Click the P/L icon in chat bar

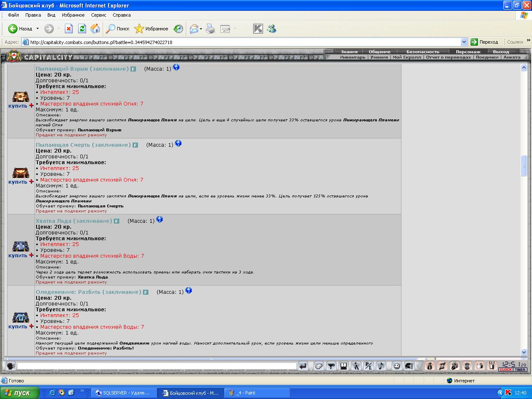[x=369, y=366]
